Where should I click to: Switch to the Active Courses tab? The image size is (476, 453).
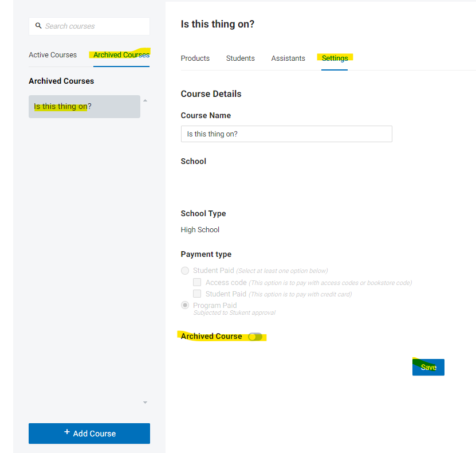(53, 55)
